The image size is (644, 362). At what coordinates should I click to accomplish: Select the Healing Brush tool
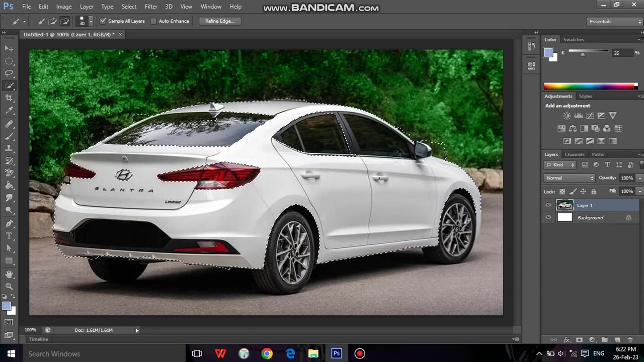(9, 124)
